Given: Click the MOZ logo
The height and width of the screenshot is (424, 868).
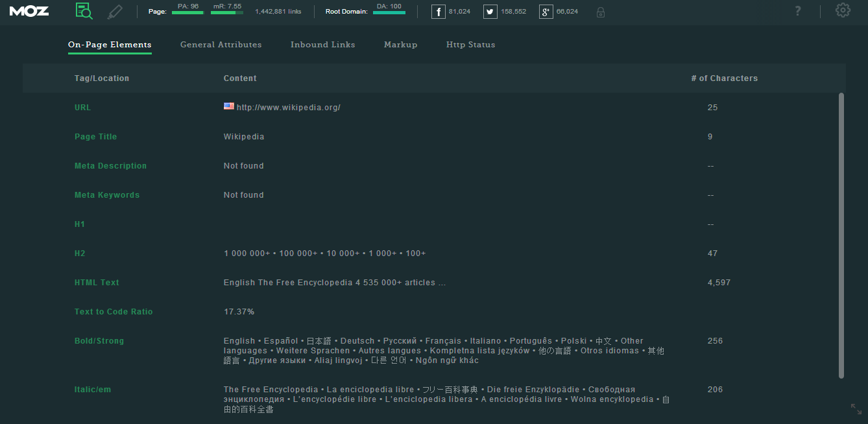Looking at the screenshot, I should point(29,10).
